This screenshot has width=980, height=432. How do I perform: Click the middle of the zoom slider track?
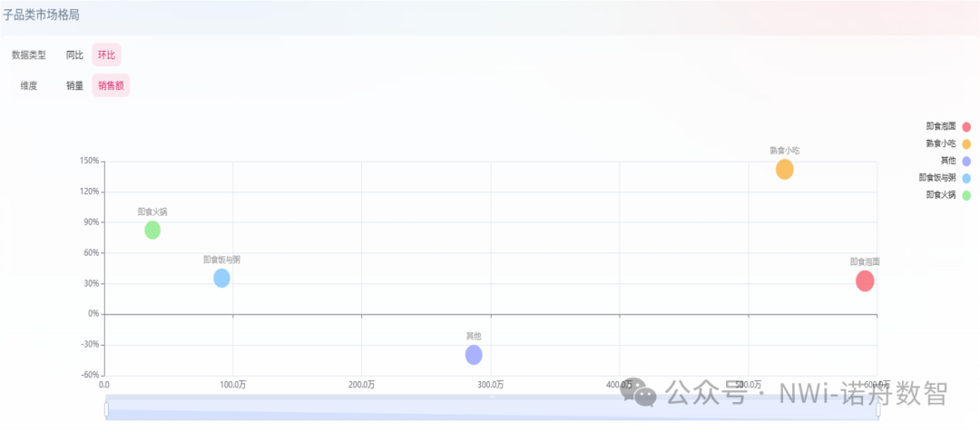tap(492, 410)
